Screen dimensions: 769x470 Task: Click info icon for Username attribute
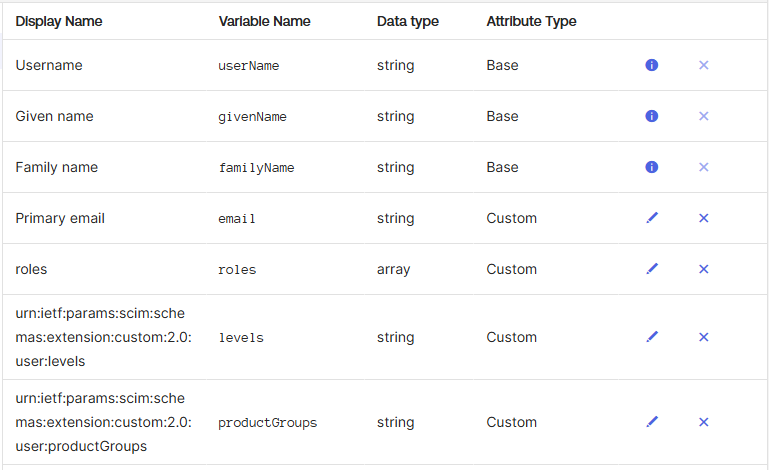coord(651,65)
